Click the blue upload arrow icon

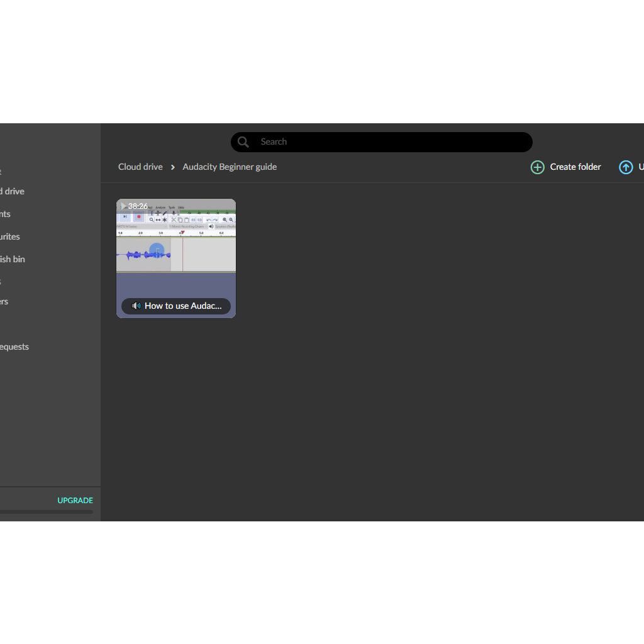626,167
